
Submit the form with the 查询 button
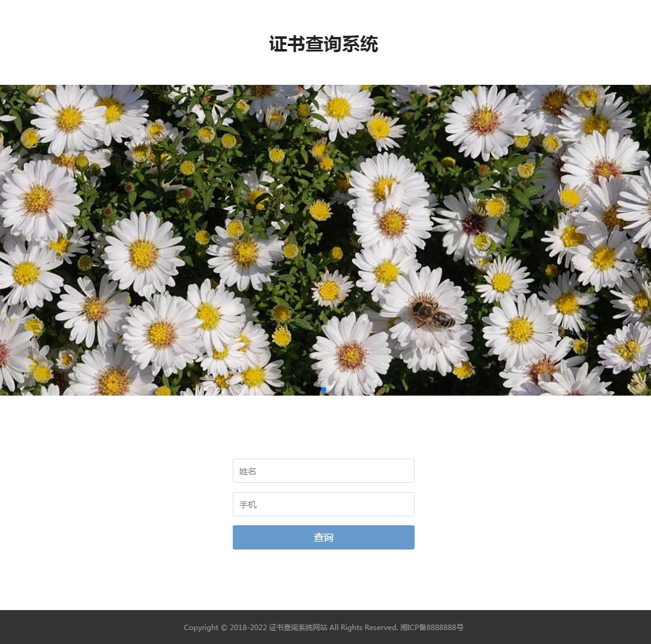tap(324, 537)
